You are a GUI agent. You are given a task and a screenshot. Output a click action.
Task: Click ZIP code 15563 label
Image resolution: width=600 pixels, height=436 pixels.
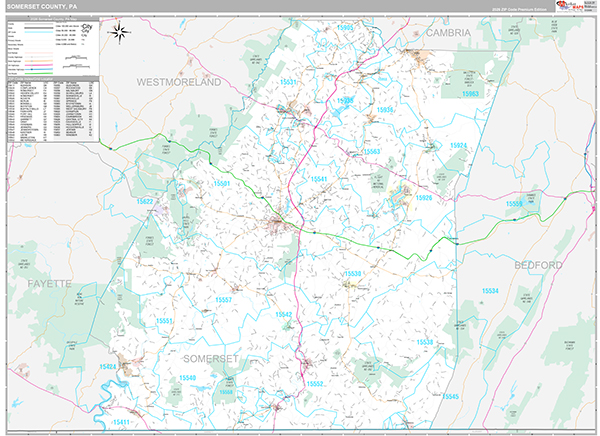click(x=372, y=152)
